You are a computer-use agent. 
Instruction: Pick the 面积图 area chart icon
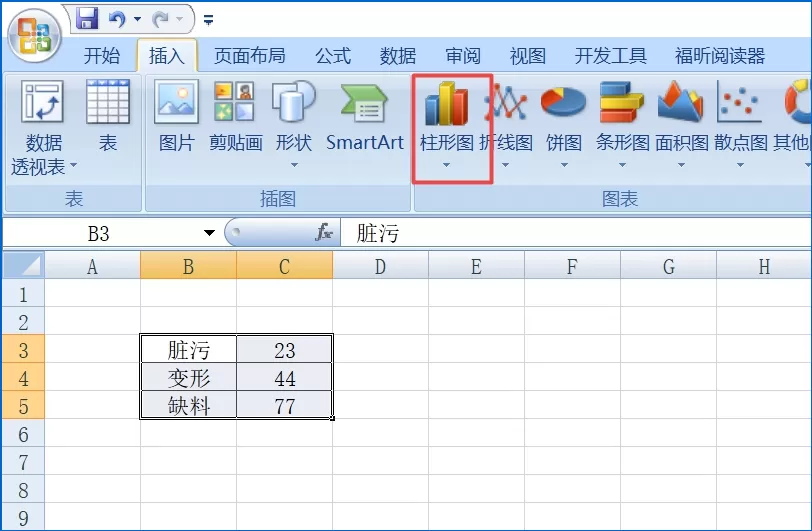point(680,102)
